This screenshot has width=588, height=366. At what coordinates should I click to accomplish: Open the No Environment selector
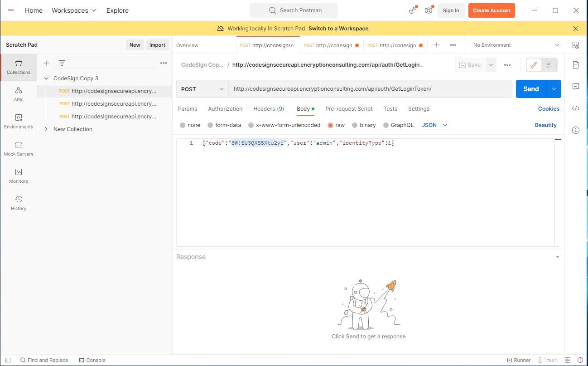tap(516, 45)
